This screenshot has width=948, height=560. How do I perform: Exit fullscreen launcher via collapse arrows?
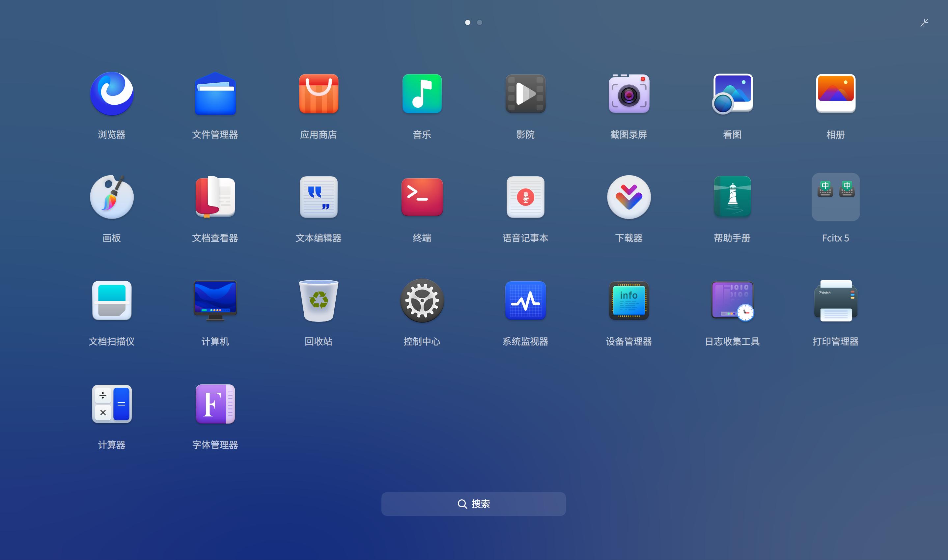924,23
